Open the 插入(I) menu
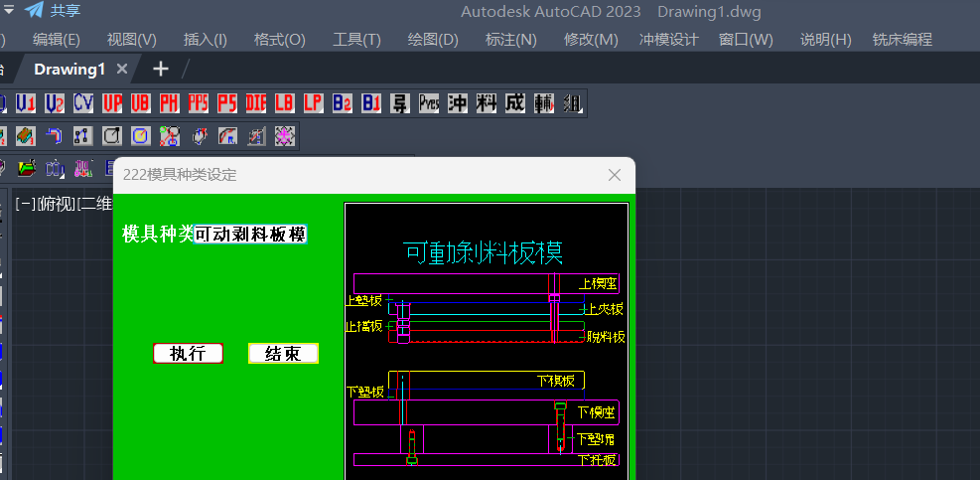This screenshot has height=480, width=980. (206, 40)
